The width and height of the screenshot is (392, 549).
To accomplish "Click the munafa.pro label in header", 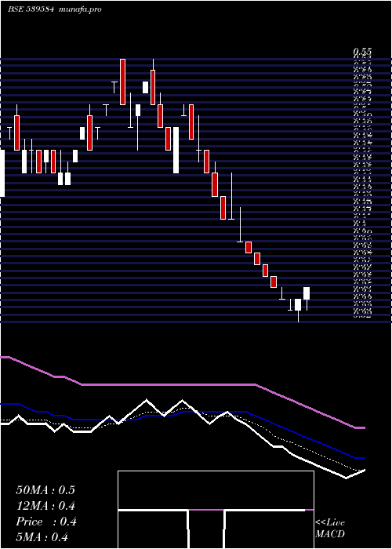I will [81, 9].
